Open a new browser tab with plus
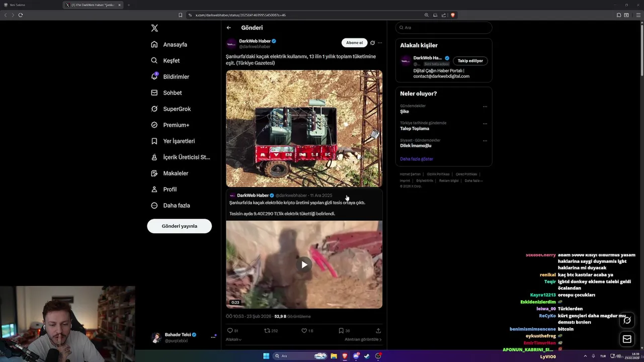644x362 pixels. pyautogui.click(x=128, y=5)
